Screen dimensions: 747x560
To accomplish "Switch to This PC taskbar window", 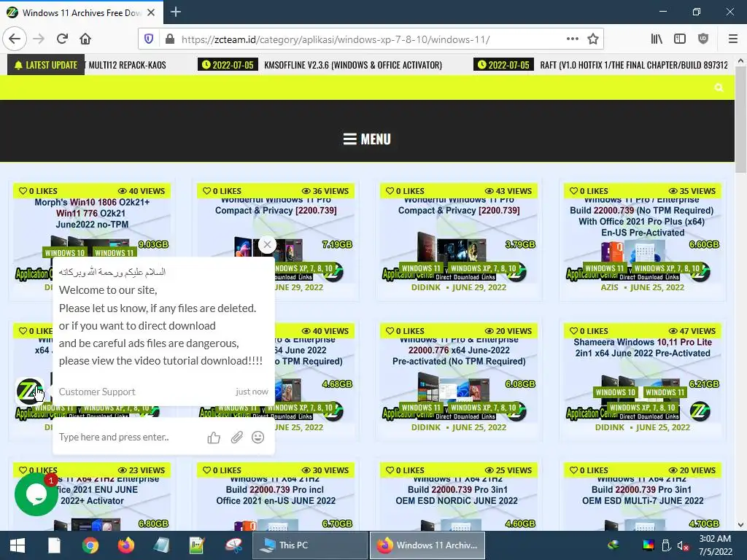I will tap(309, 545).
